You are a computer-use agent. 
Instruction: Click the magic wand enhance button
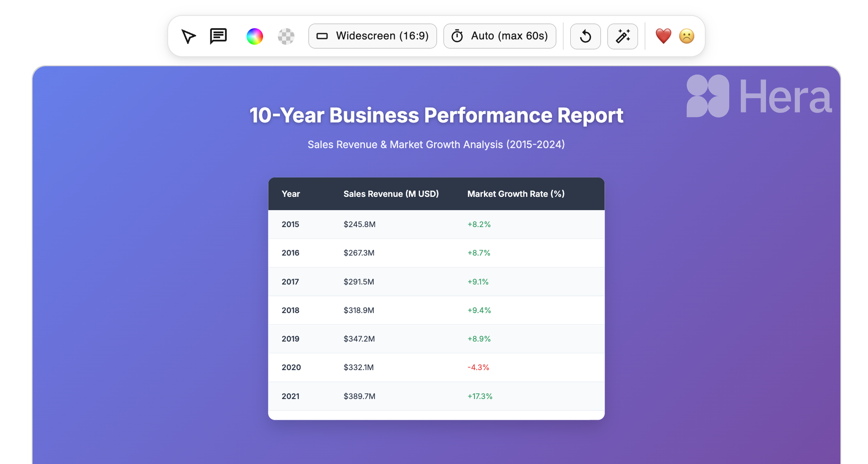tap(622, 36)
